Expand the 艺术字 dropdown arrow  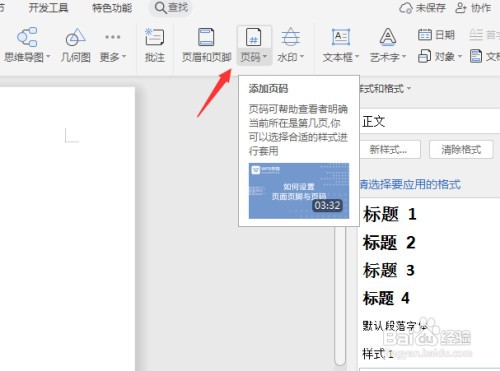[x=404, y=57]
